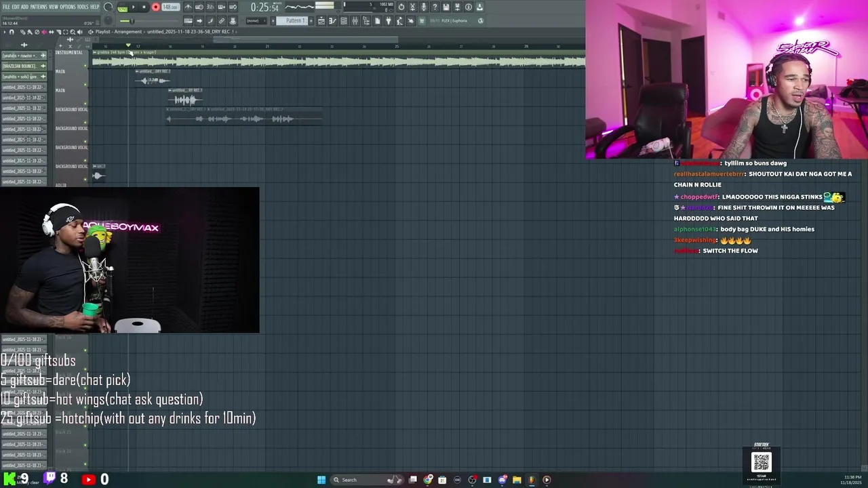Click the Play button
The width and height of the screenshot is (868, 488).
(134, 7)
